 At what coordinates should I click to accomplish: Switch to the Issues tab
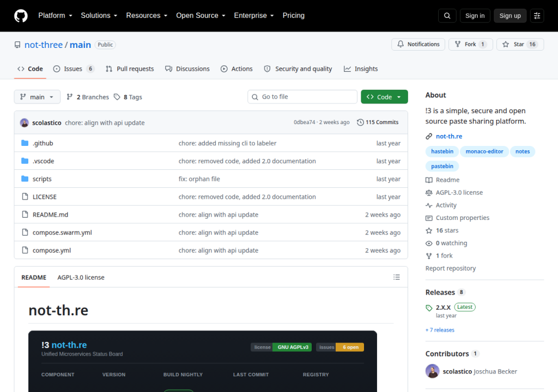(74, 69)
